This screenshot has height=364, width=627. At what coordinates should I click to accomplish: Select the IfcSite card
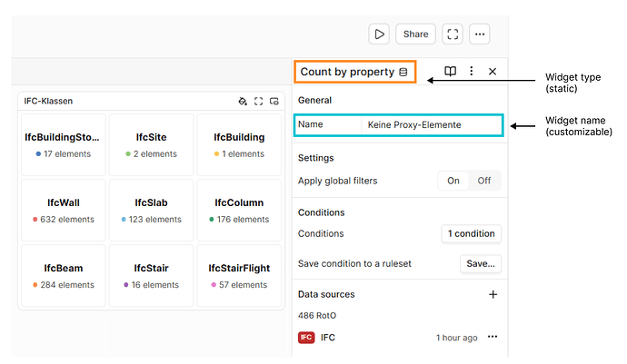coord(151,144)
